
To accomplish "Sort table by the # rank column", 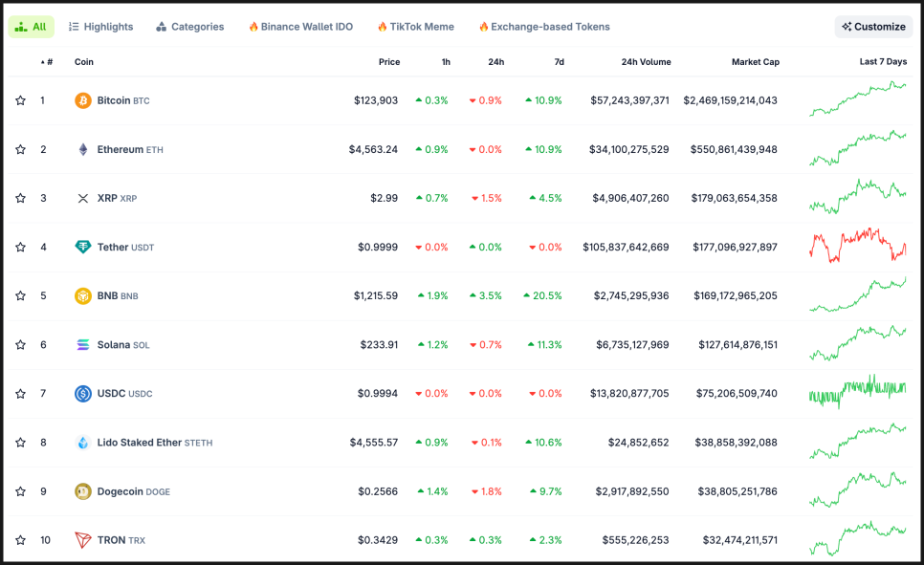I will tap(48, 62).
